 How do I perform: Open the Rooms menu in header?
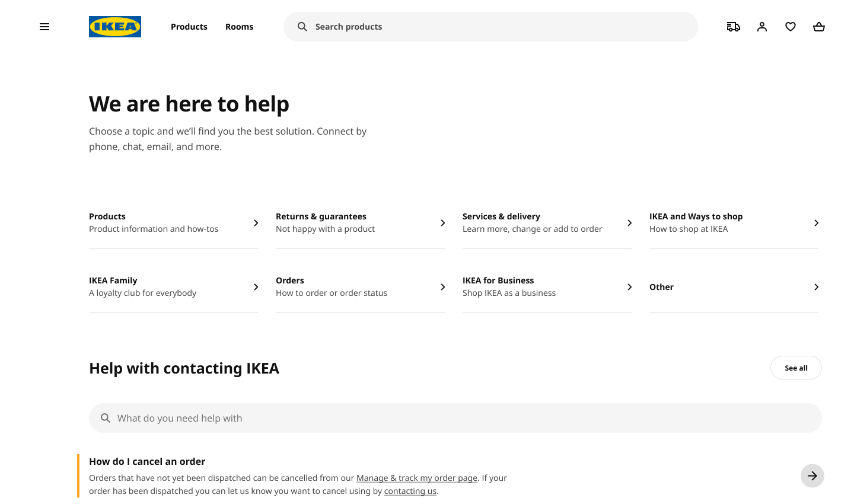[x=239, y=27]
